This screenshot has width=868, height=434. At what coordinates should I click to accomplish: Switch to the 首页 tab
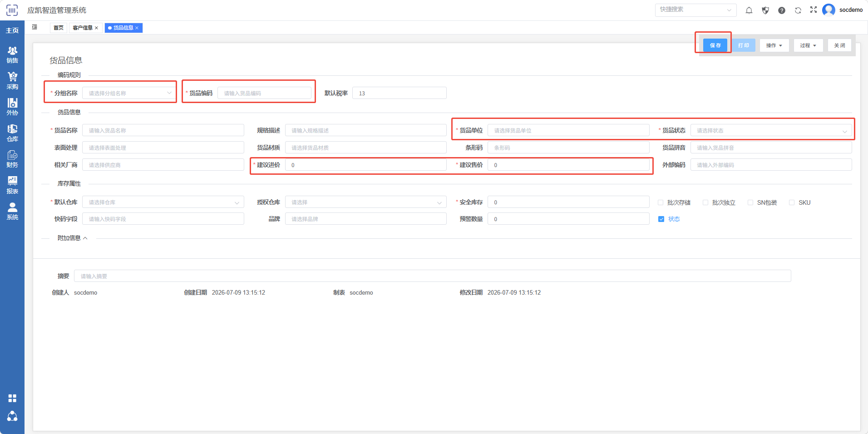click(x=59, y=28)
